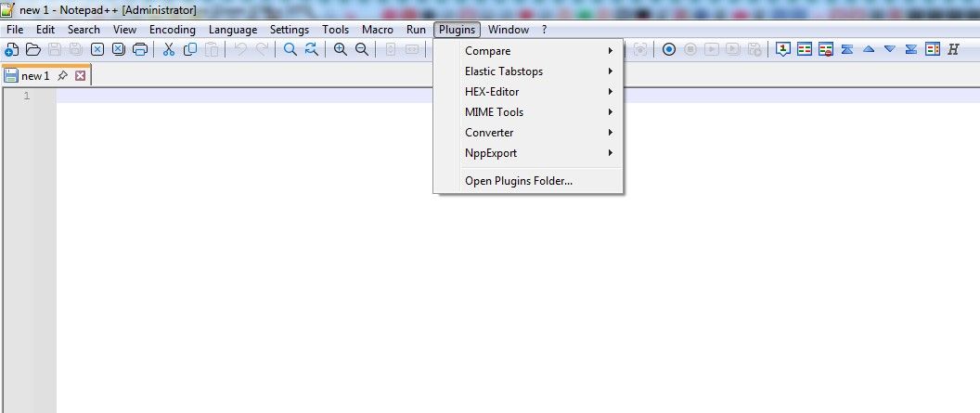
Task: Open the ? help menu
Action: click(545, 30)
